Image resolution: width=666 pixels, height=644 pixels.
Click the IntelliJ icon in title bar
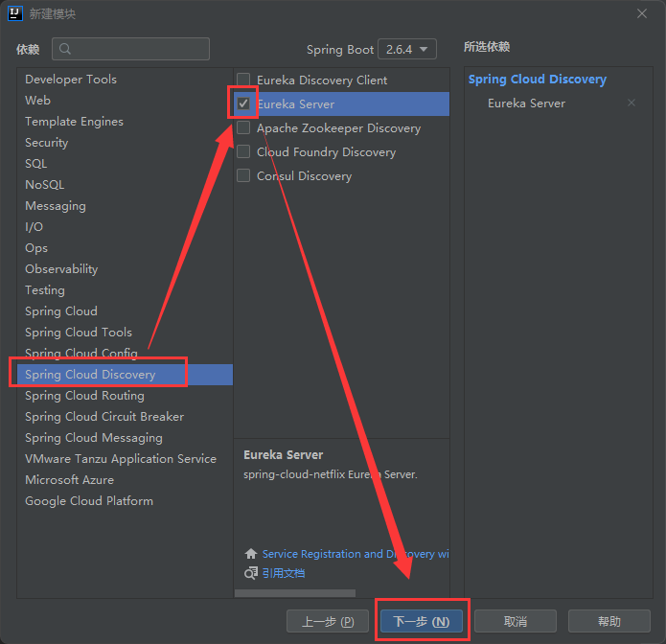pos(13,13)
